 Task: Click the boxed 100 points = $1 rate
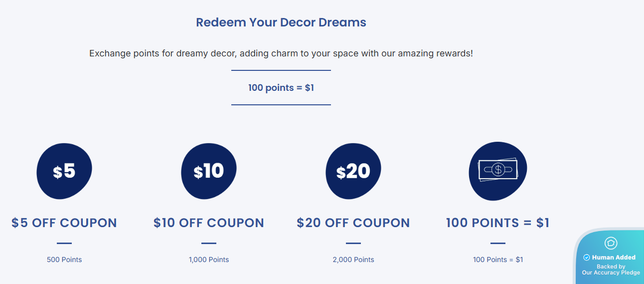pyautogui.click(x=281, y=88)
